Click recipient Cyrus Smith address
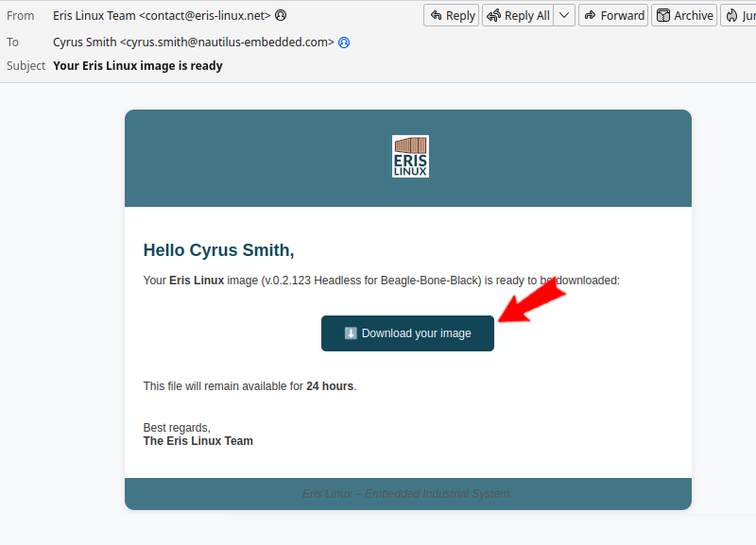Viewport: 756px width, 545px height. tap(194, 43)
